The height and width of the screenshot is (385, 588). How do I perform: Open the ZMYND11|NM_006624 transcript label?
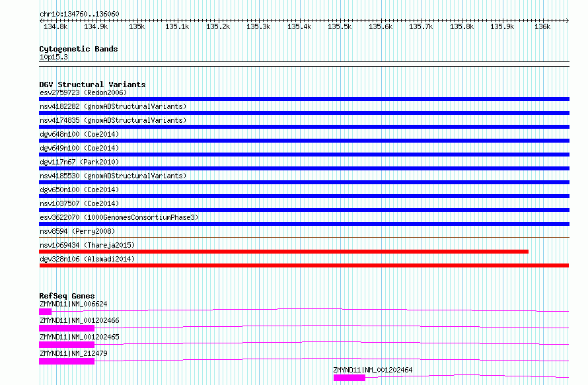click(x=73, y=304)
